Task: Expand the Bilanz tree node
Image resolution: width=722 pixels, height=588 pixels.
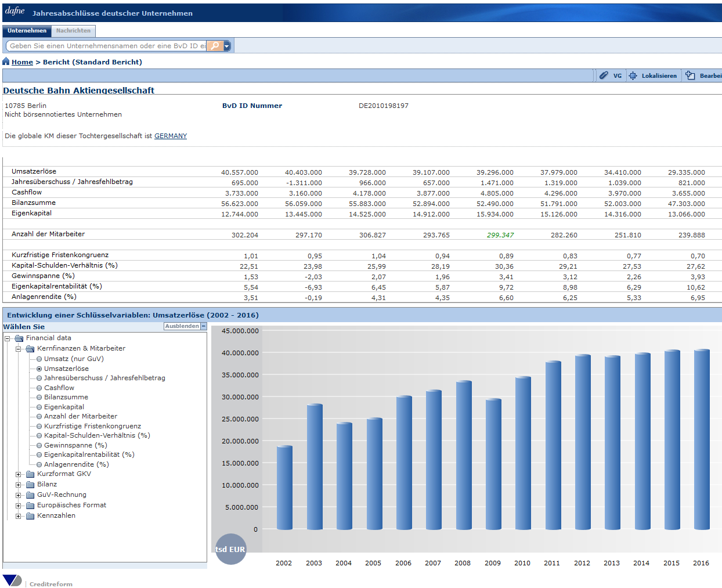Action: [x=18, y=485]
